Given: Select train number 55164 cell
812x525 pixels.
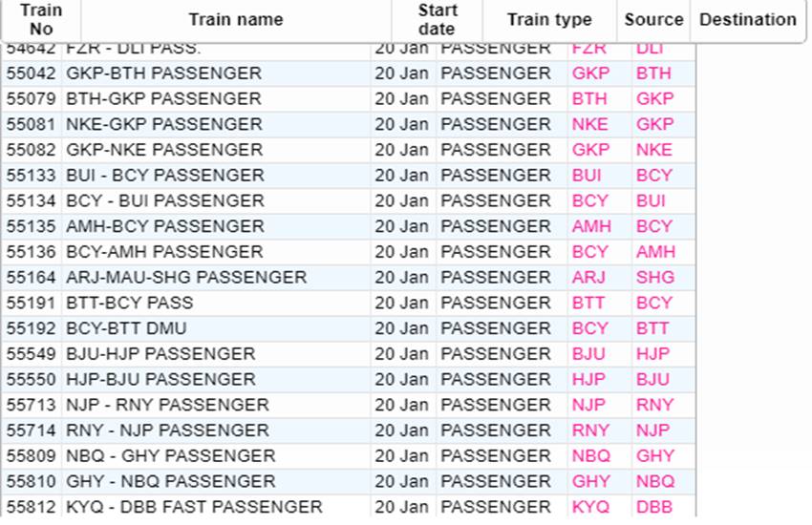Looking at the screenshot, I should [32, 278].
